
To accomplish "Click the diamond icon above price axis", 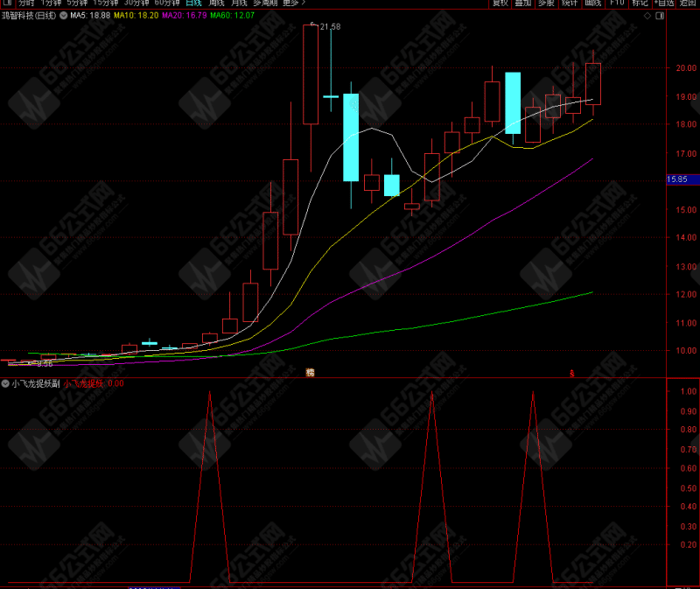I will pos(647,16).
